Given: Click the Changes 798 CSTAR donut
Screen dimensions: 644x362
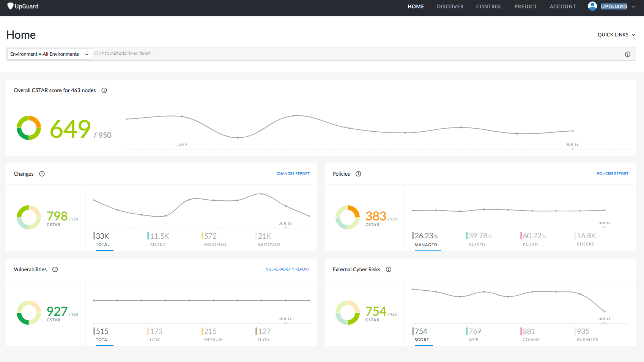Looking at the screenshot, I should pos(29,217).
